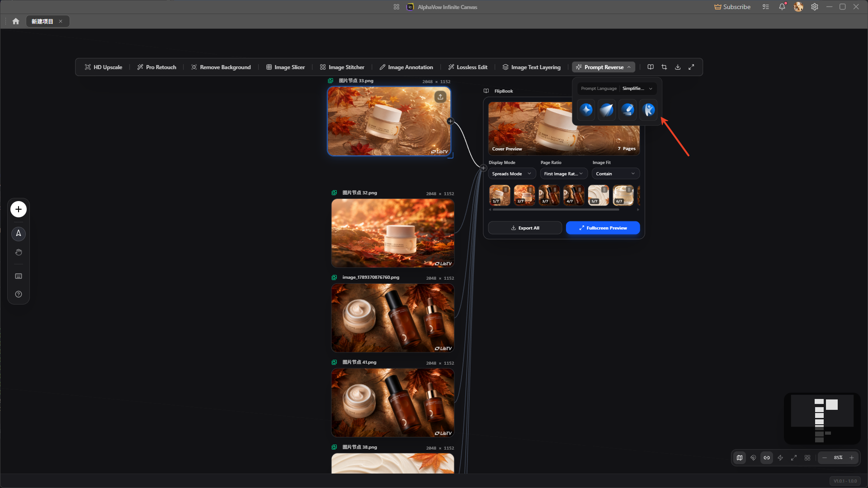Select the pointer tool in the left sidebar
Viewport: 868px width, 488px height.
pos(19,234)
